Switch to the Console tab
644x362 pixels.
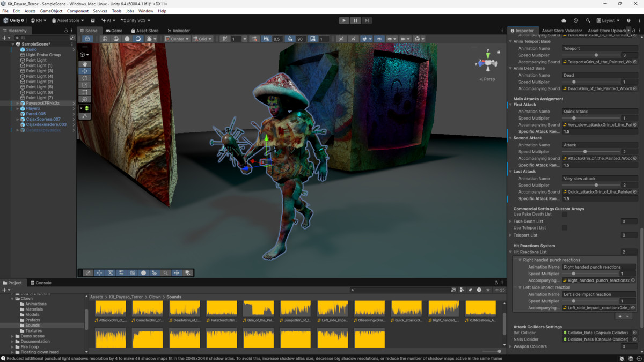click(41, 283)
